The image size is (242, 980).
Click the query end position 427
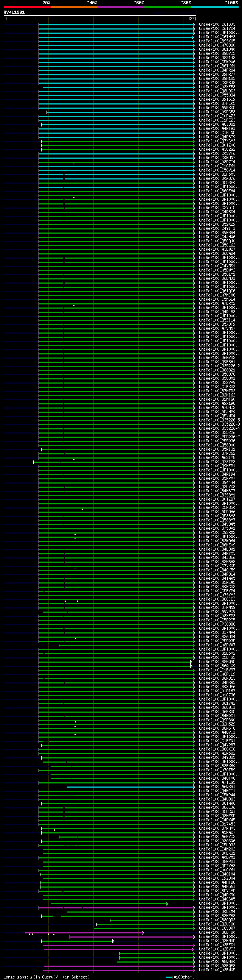(x=191, y=19)
